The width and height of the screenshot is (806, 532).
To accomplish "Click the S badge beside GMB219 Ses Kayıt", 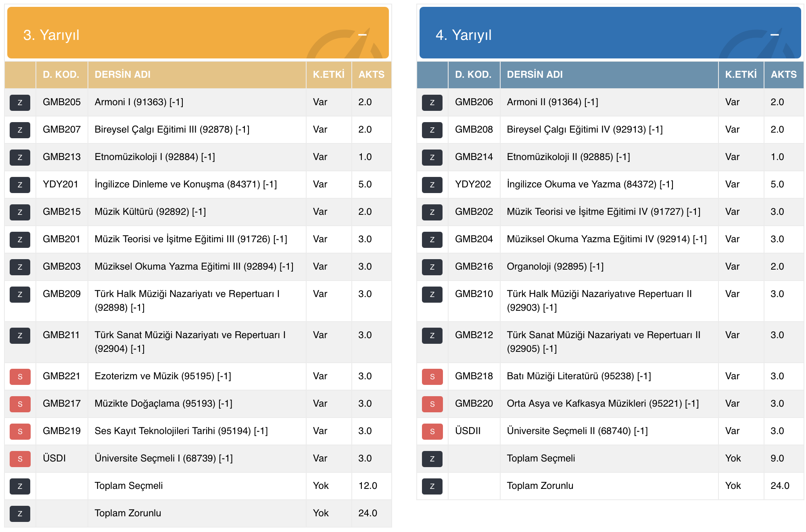I will click(20, 431).
